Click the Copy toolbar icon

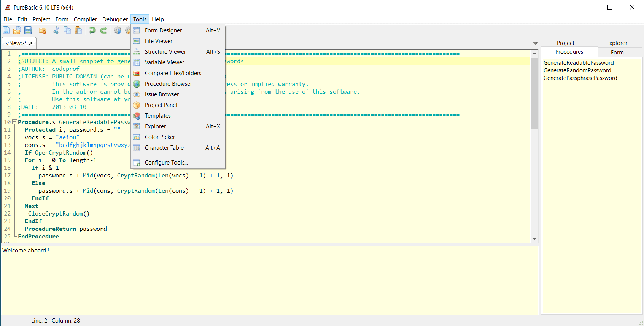(x=67, y=30)
